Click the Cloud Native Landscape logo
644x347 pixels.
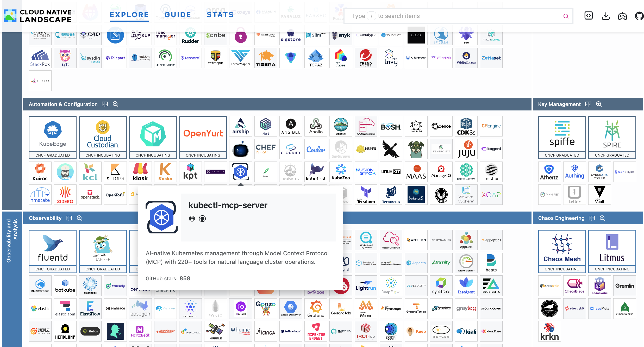coord(38,16)
